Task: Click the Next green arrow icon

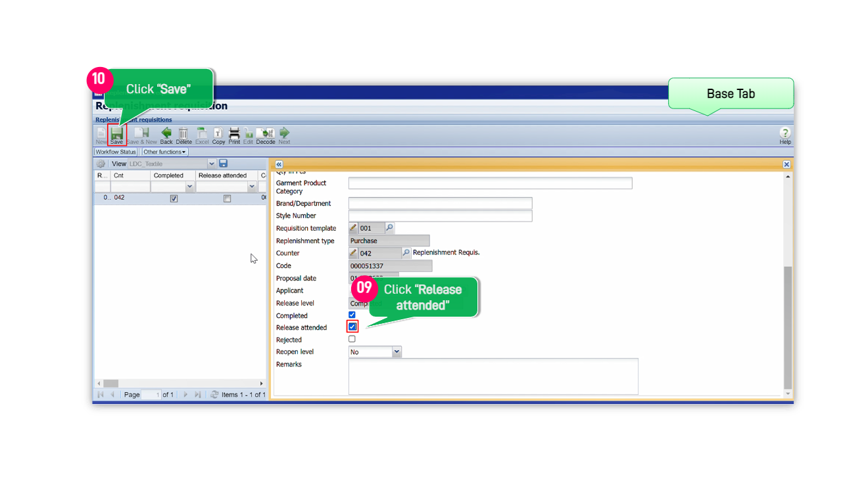Action: 284,133
